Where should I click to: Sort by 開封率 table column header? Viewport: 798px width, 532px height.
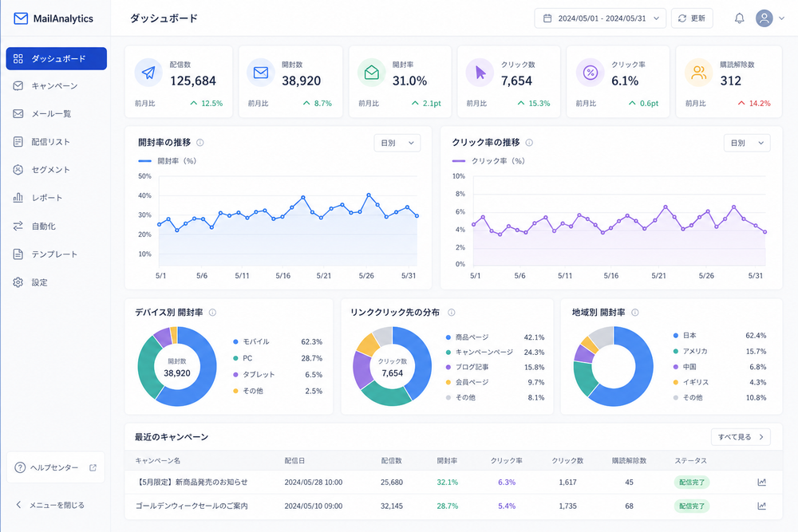(x=447, y=461)
